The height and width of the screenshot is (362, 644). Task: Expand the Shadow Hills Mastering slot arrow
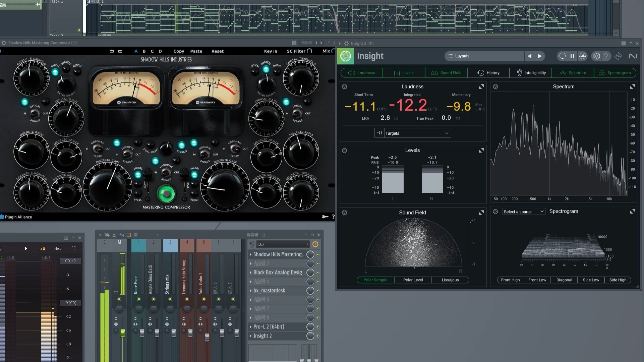251,255
